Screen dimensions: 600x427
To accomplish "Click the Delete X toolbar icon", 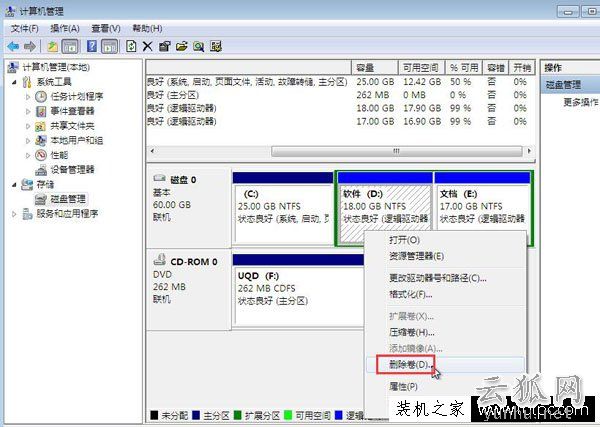I will [147, 47].
